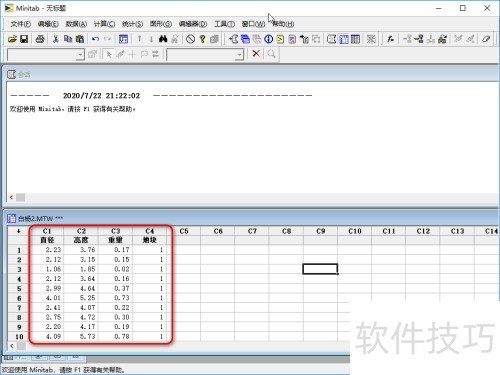Click the fx Assign Formula icon
Screen dimensions: 500x375
(x=390, y=39)
